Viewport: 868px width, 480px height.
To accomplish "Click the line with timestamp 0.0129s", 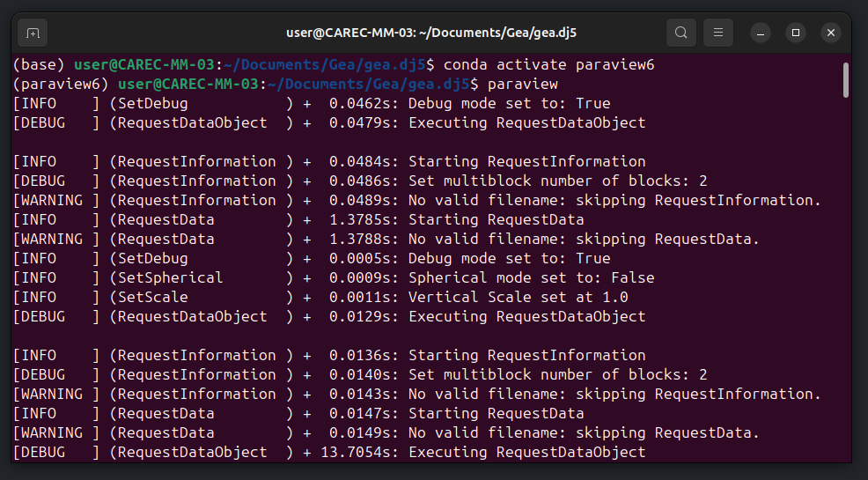I will tap(329, 317).
